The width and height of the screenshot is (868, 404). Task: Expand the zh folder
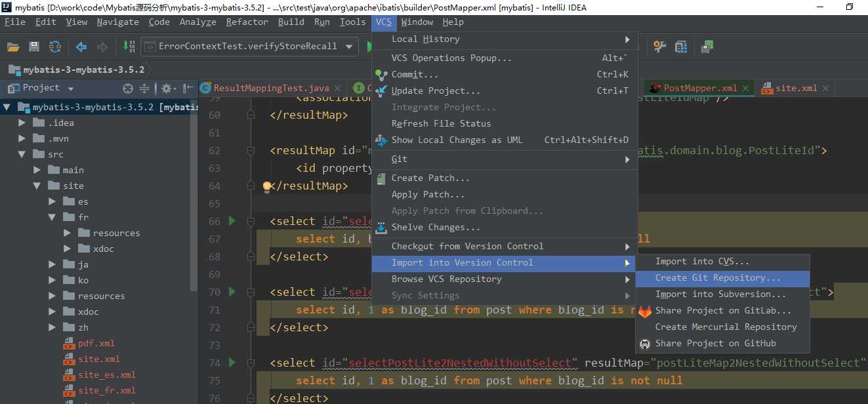point(52,327)
